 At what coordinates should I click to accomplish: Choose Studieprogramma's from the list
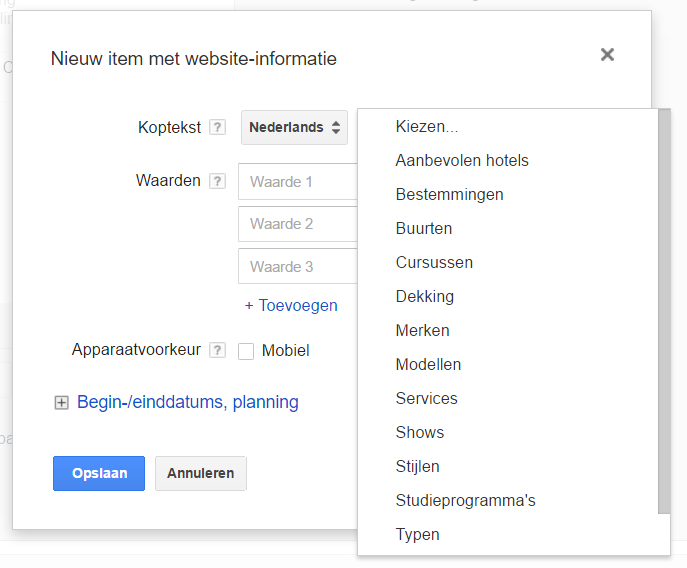pos(465,500)
